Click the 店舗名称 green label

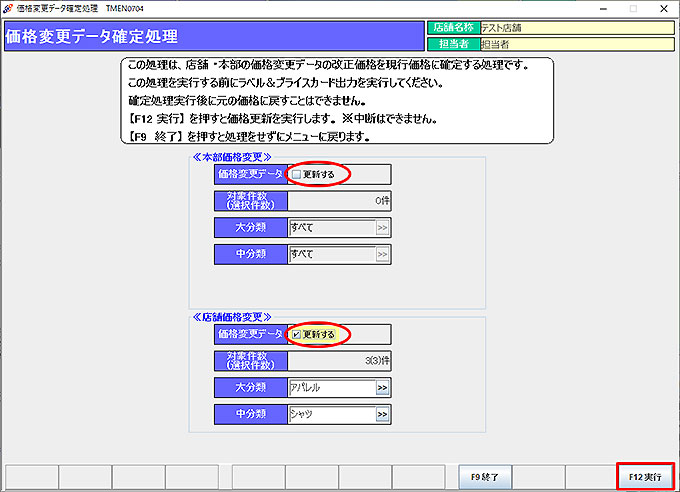[x=454, y=28]
